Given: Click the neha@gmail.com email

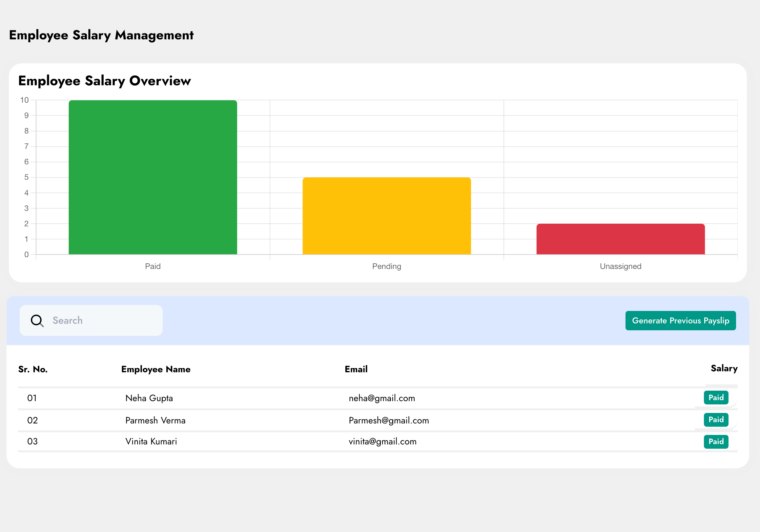Looking at the screenshot, I should (382, 398).
